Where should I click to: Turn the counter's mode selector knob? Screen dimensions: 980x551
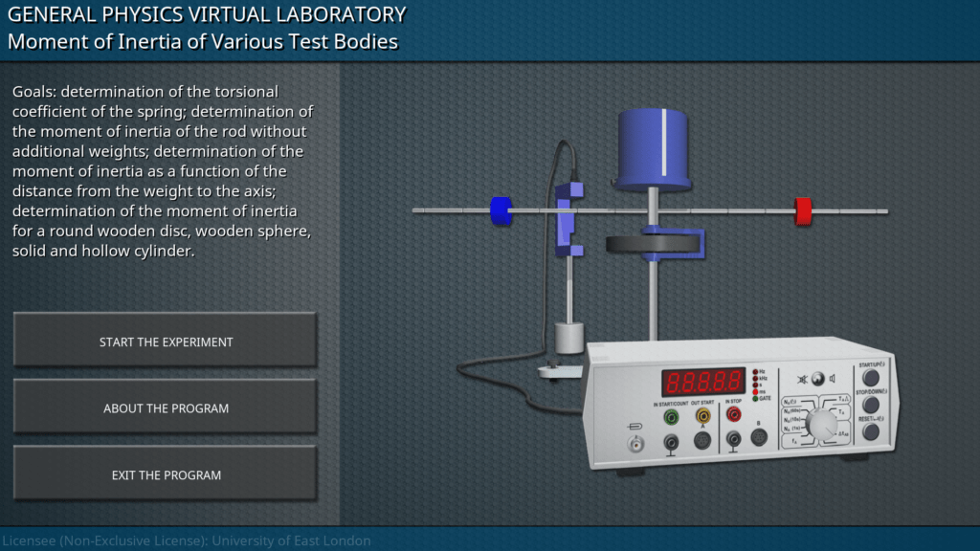820,421
